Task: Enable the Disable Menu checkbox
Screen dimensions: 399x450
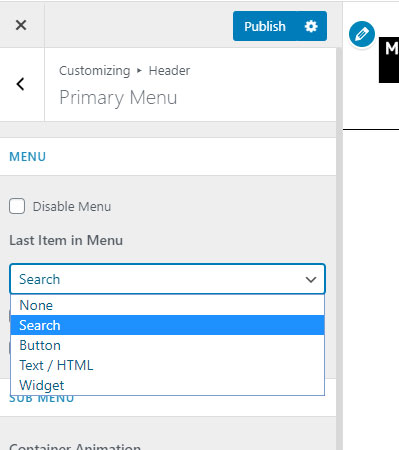Action: tap(17, 206)
